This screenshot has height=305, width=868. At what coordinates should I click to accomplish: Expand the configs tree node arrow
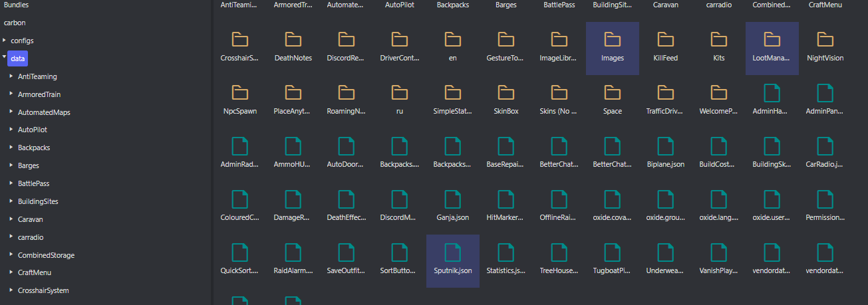click(x=5, y=41)
